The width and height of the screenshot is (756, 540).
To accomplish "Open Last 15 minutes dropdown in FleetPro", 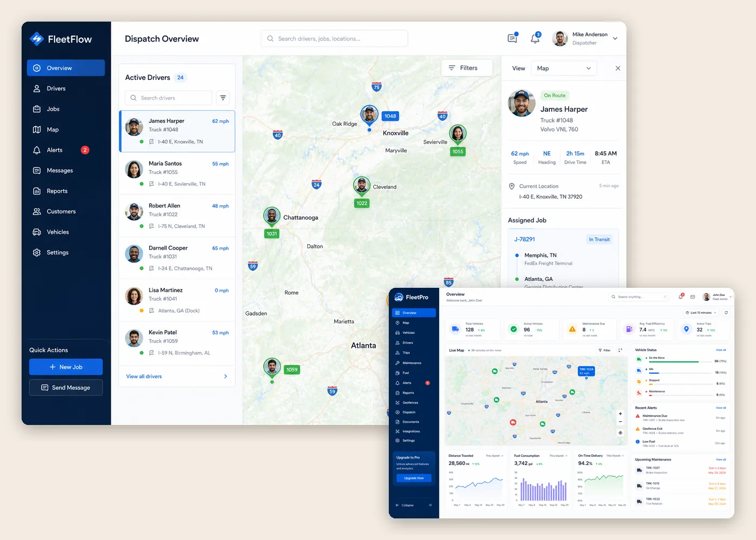I will tap(701, 313).
